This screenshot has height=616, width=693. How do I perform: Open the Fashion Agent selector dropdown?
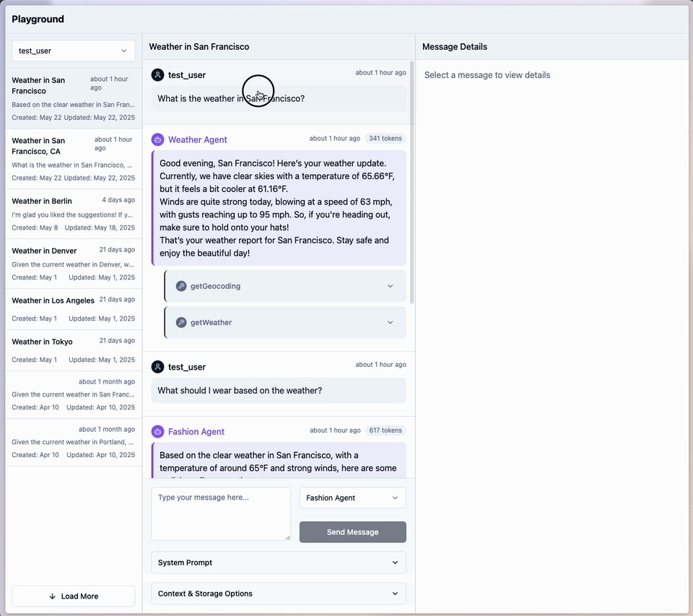[353, 498]
